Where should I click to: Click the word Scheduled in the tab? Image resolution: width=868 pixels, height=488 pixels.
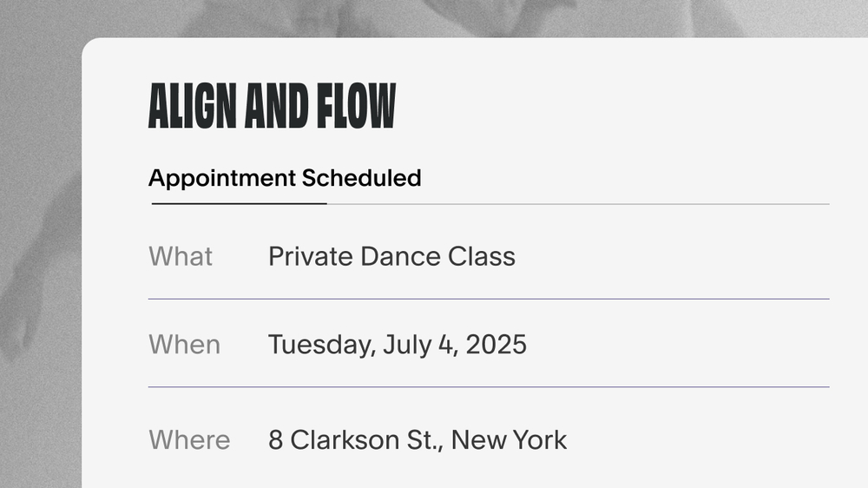click(361, 178)
